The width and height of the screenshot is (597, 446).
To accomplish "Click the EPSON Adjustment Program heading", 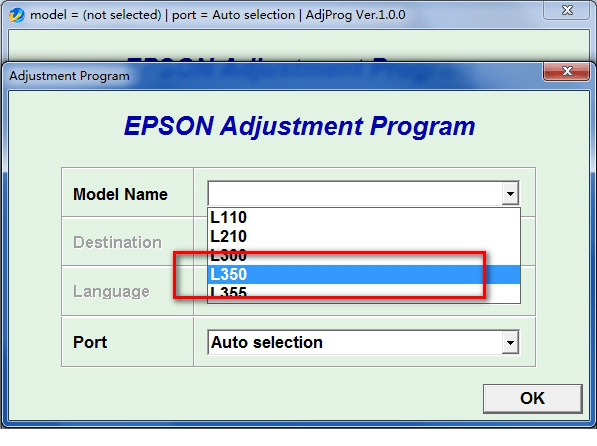I will pos(300,126).
